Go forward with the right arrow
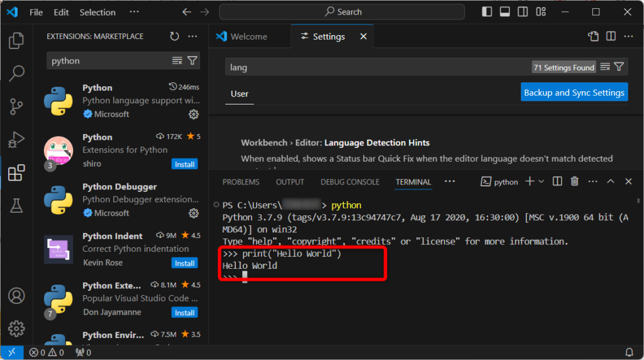644x360 pixels. (x=204, y=12)
